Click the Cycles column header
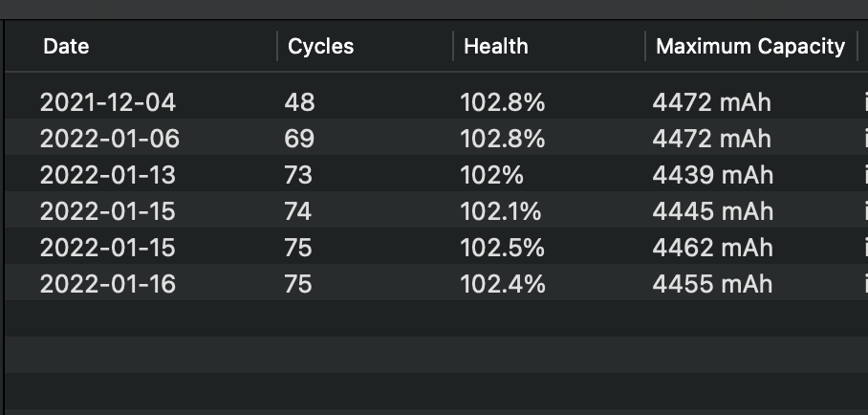The width and height of the screenshot is (868, 415). (x=320, y=46)
